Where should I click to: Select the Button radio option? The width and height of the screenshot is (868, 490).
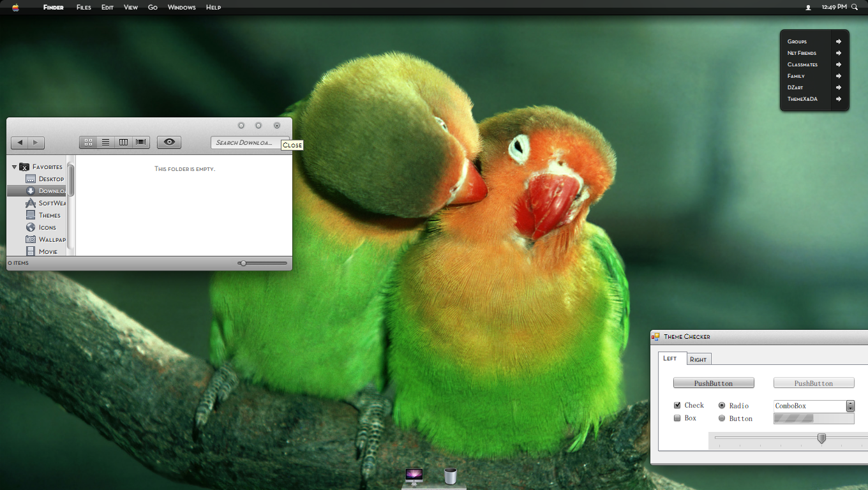[x=722, y=418]
